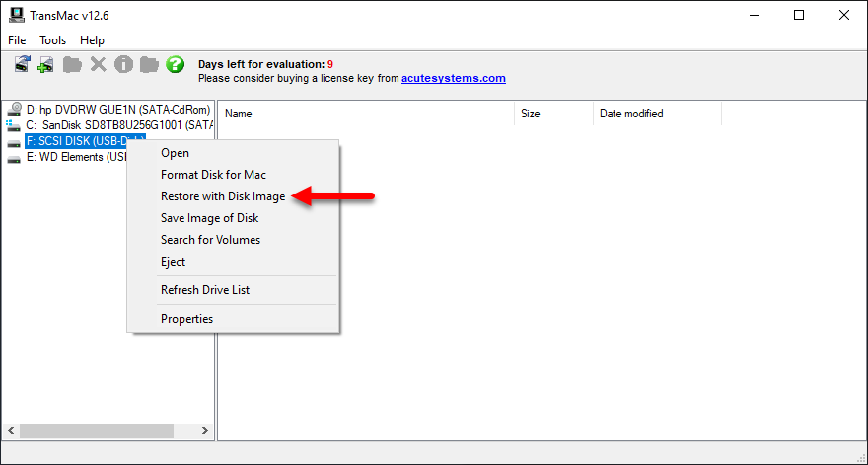
Task: Click the info properties toolbar icon
Action: [x=123, y=65]
